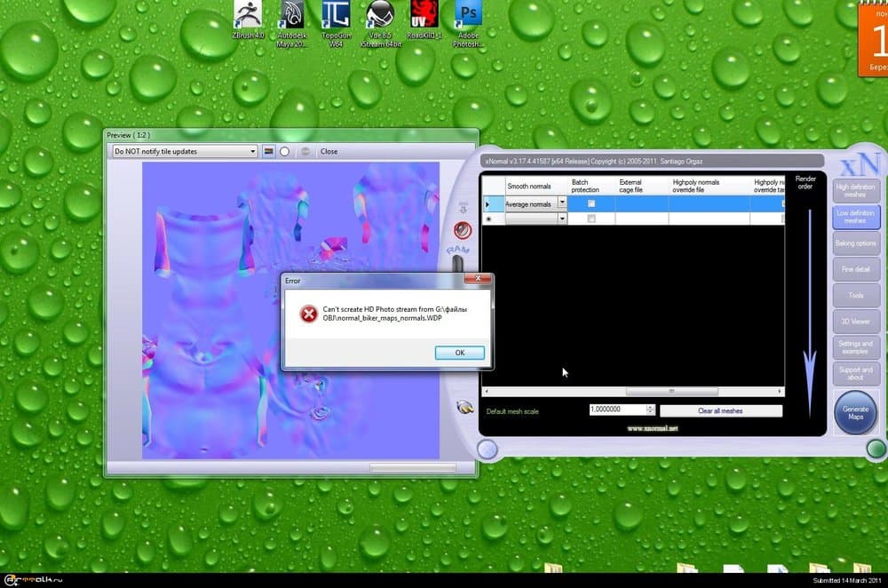888x588 pixels.
Task: Launch the Autodesk Maya desktop icon
Action: point(292,16)
